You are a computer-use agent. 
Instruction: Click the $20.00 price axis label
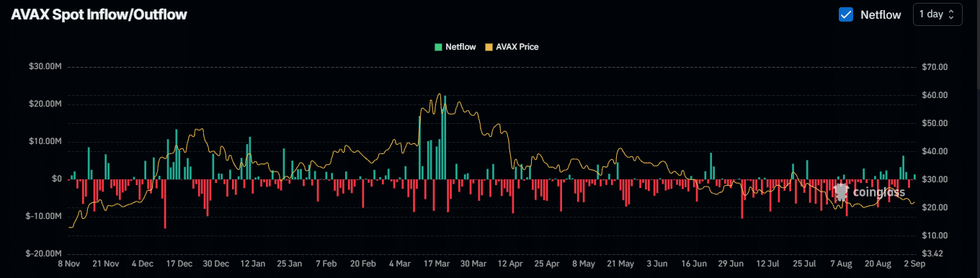[934, 207]
